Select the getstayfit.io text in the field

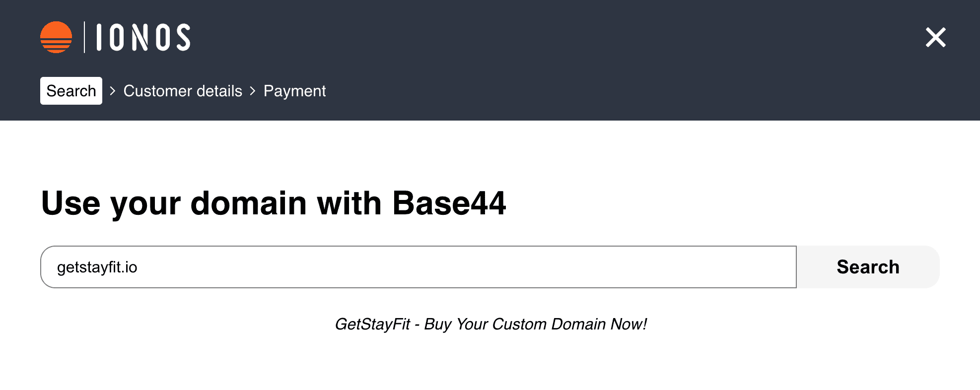97,267
